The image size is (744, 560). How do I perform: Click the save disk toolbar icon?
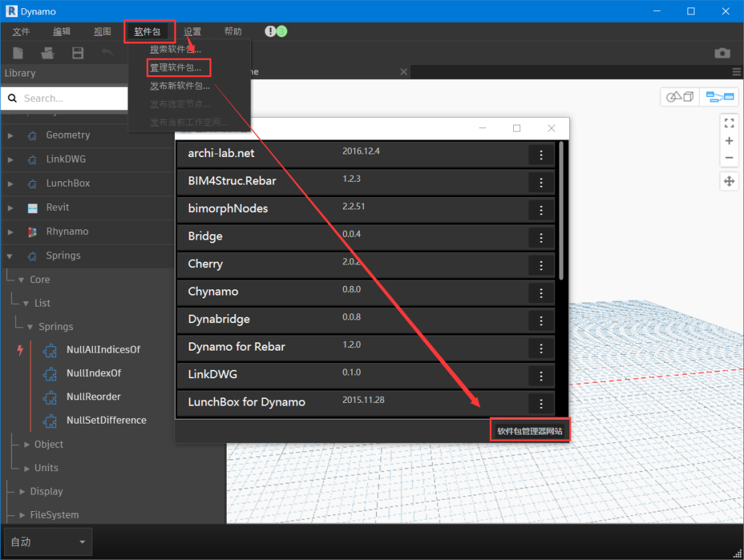pos(78,53)
